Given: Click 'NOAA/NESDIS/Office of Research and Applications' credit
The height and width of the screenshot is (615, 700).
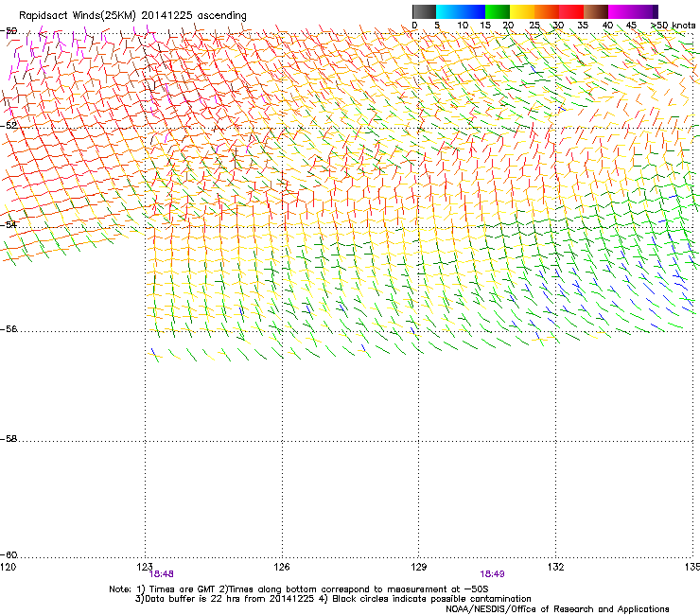Looking at the screenshot, I should click(x=557, y=609).
